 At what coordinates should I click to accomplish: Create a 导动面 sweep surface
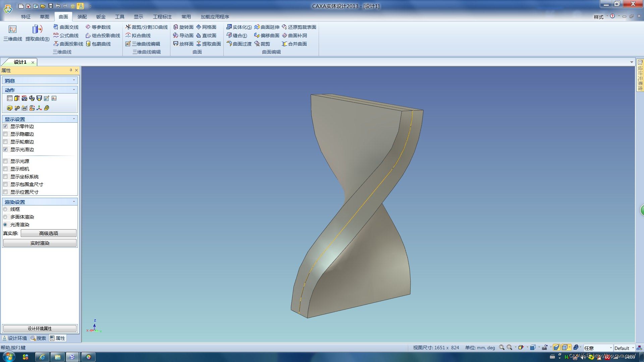coord(183,36)
